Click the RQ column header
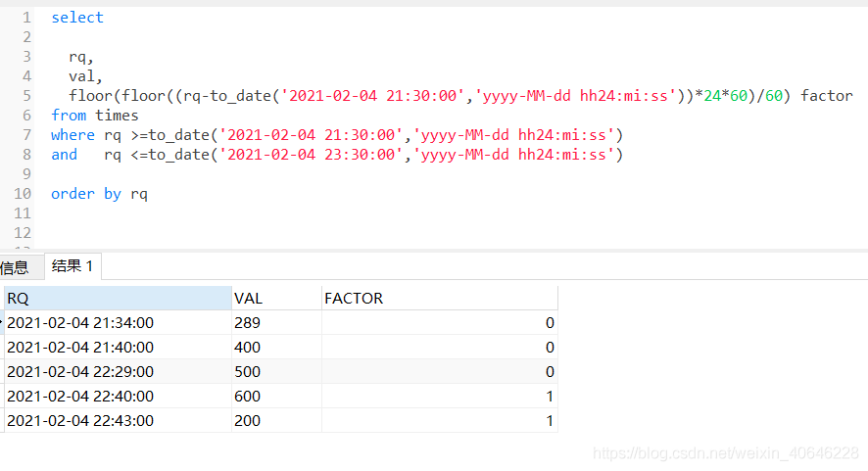The height and width of the screenshot is (471, 868). tap(117, 299)
